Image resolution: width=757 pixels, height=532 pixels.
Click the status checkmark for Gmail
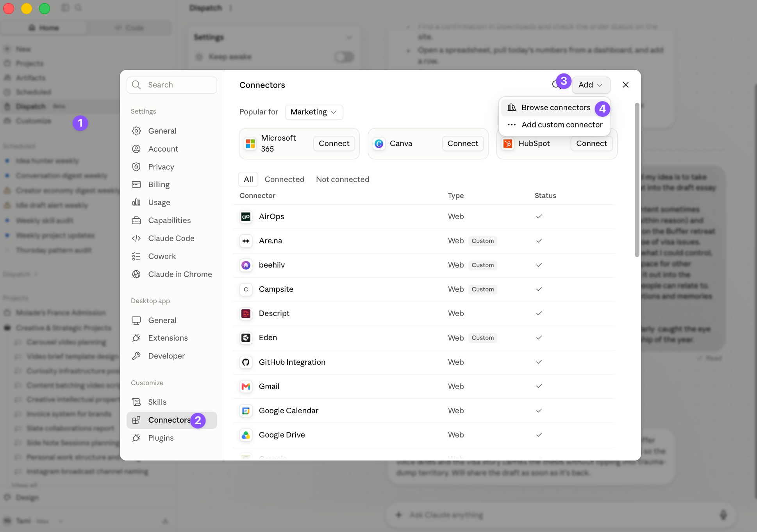pos(539,386)
